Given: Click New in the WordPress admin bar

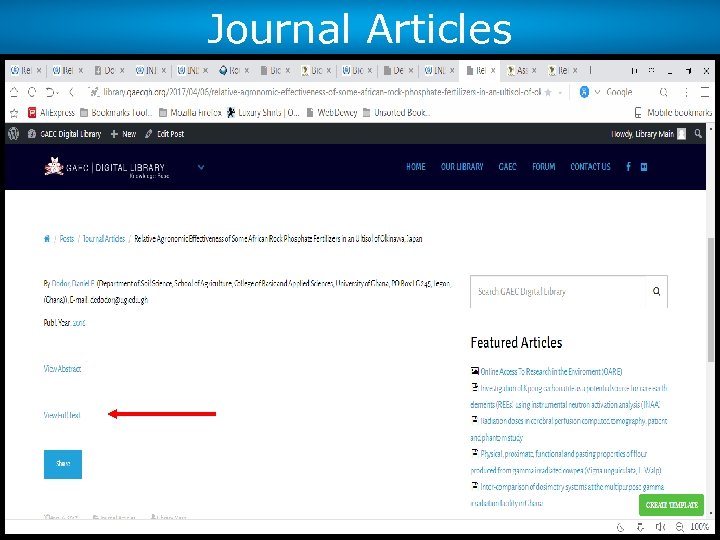Looking at the screenshot, I should [x=124, y=134].
